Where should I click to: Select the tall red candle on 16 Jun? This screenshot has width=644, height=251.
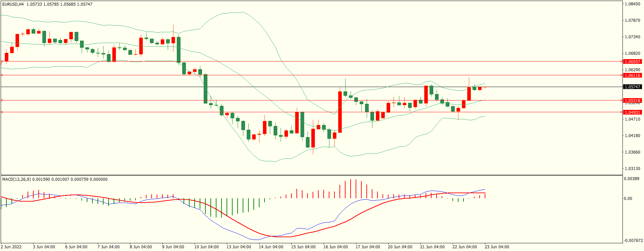[x=340, y=112]
